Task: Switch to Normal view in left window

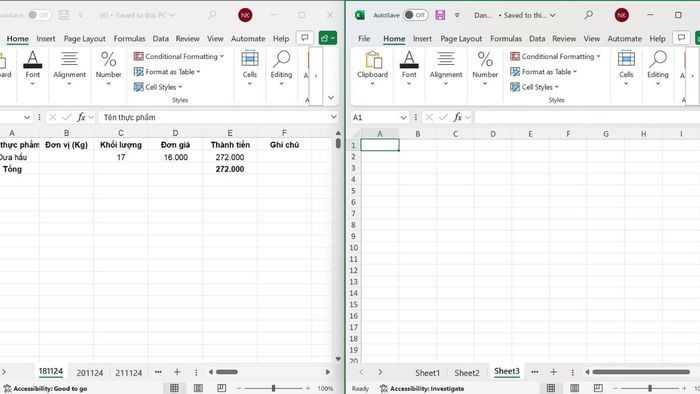Action: tap(175, 388)
